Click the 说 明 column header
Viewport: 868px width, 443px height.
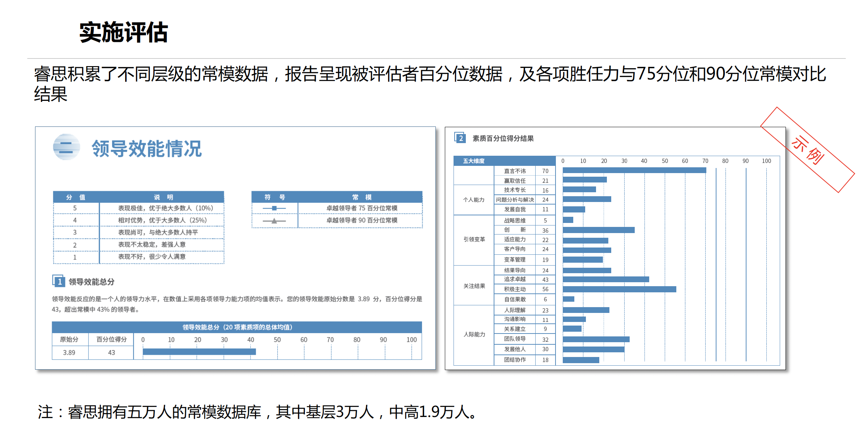click(x=163, y=197)
